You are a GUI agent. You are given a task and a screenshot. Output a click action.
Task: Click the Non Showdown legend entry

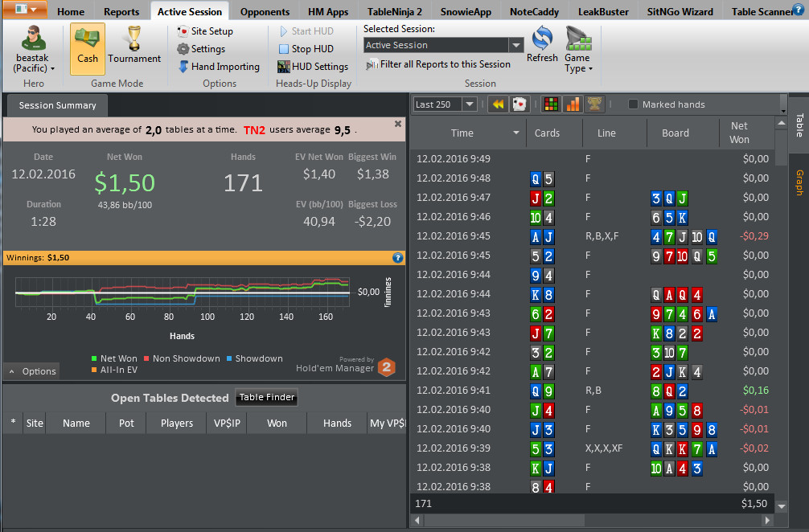182,358
